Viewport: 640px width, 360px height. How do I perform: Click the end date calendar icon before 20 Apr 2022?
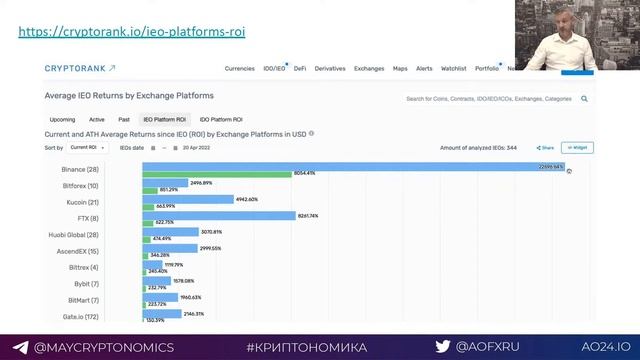click(x=176, y=148)
